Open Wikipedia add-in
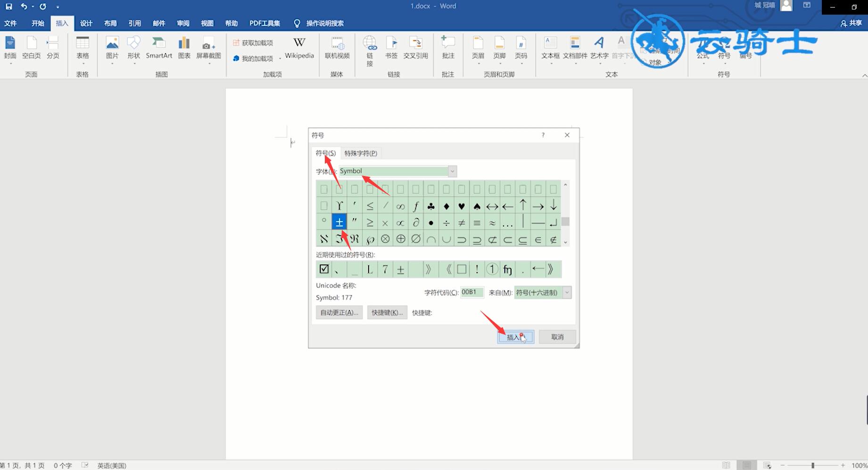The width and height of the screenshot is (868, 470). pyautogui.click(x=299, y=48)
